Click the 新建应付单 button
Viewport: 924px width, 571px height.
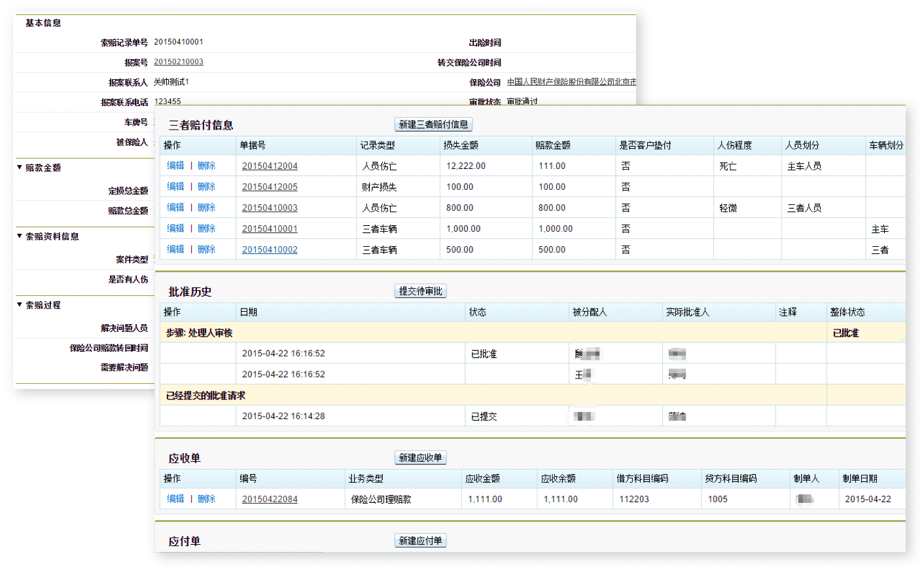tap(420, 541)
